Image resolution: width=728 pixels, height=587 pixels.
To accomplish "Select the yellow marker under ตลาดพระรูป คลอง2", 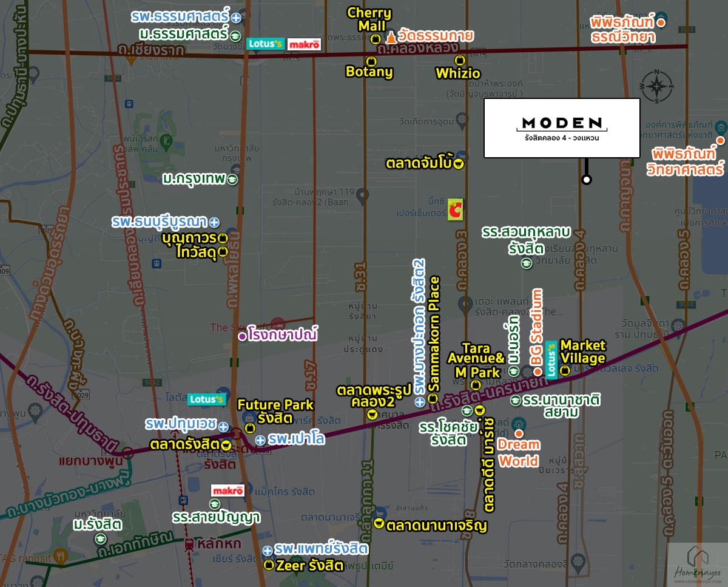I will click(372, 415).
